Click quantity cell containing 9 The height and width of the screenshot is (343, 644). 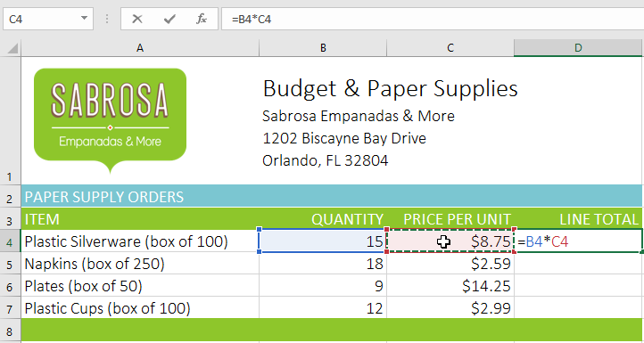tap(323, 286)
